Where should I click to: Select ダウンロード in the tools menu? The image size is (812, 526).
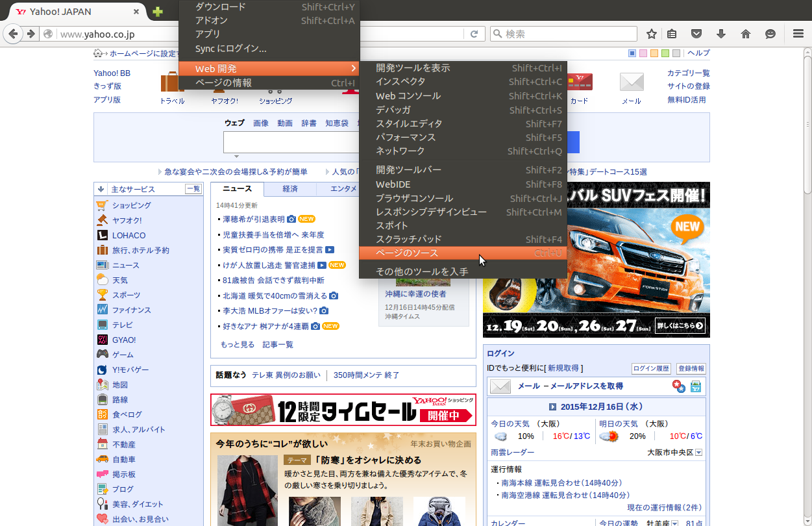pos(269,6)
